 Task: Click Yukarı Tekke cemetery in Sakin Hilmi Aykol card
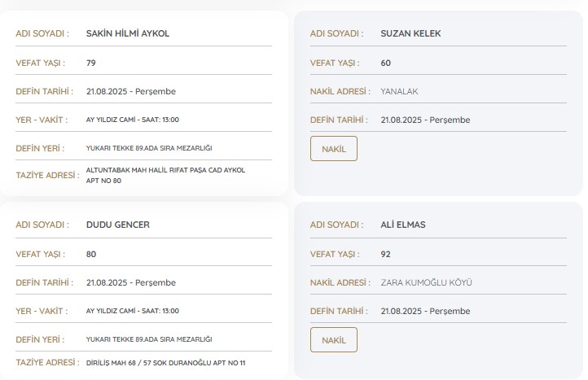pos(148,148)
